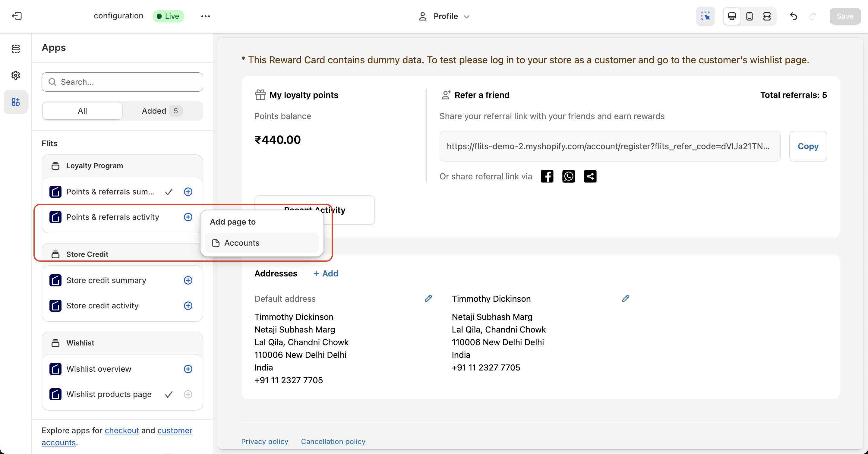Click the fullscreen width preview icon

767,16
